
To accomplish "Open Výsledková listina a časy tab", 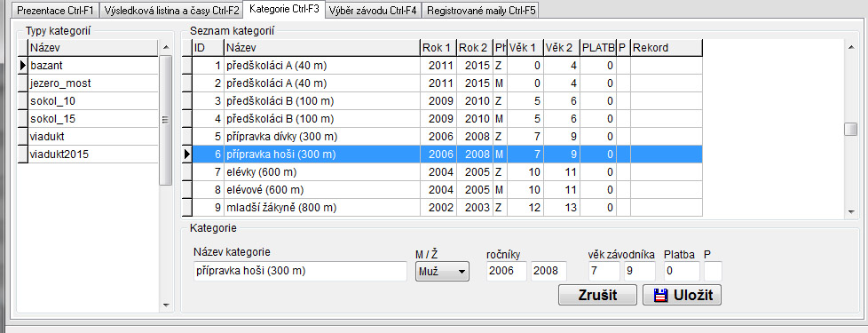I will (171, 10).
